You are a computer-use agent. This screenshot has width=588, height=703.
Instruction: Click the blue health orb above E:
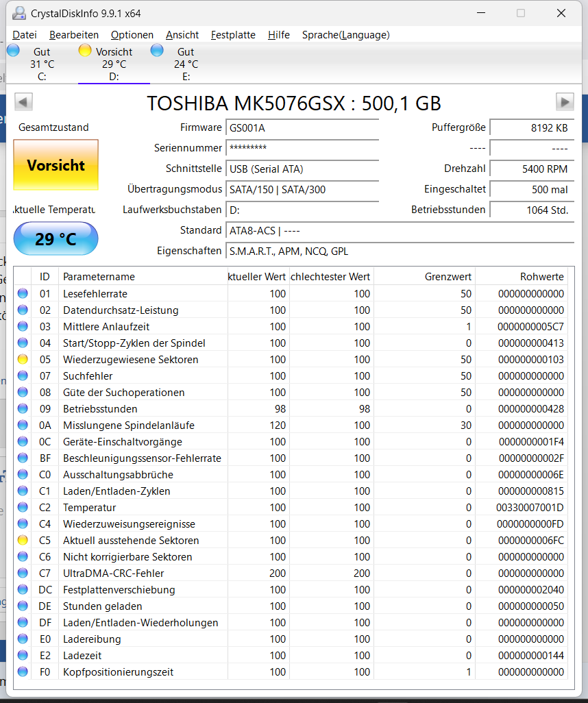click(157, 50)
